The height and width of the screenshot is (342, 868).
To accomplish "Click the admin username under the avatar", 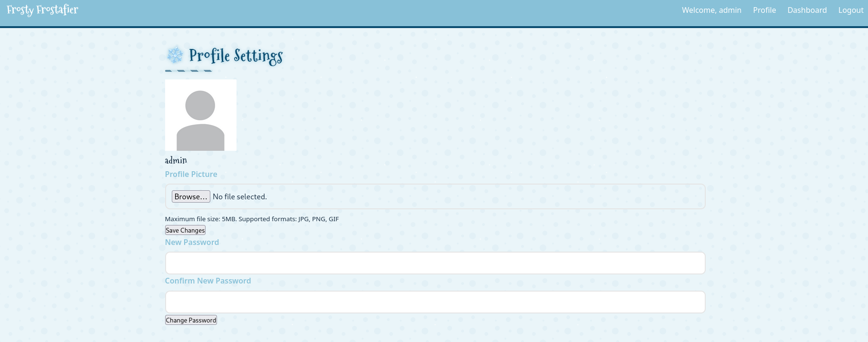I will click(x=176, y=160).
